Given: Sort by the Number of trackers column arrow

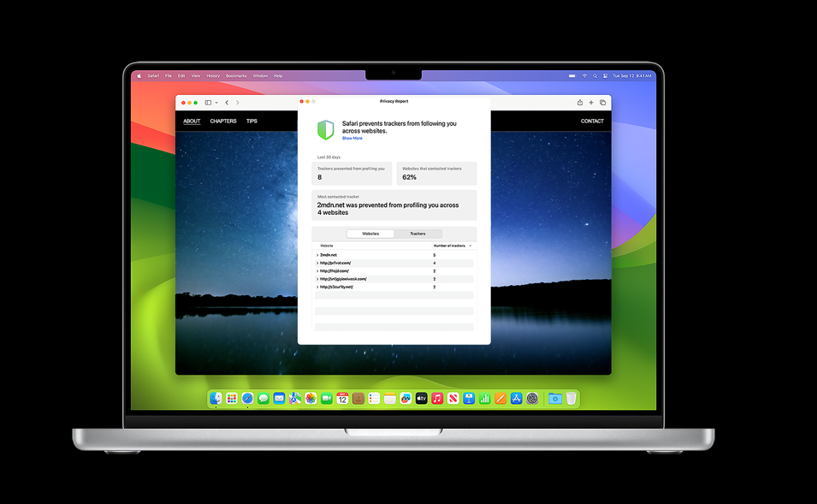Looking at the screenshot, I should tap(471, 246).
